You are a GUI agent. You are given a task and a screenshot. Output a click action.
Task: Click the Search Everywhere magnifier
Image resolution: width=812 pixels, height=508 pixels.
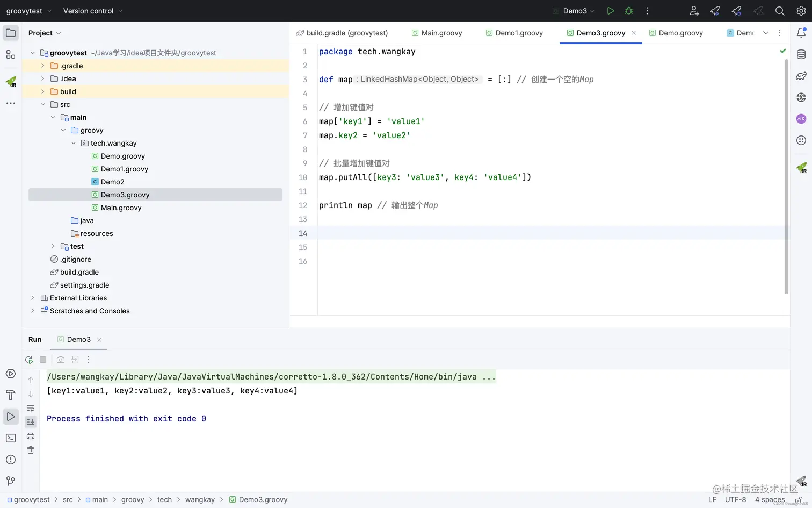pyautogui.click(x=780, y=11)
